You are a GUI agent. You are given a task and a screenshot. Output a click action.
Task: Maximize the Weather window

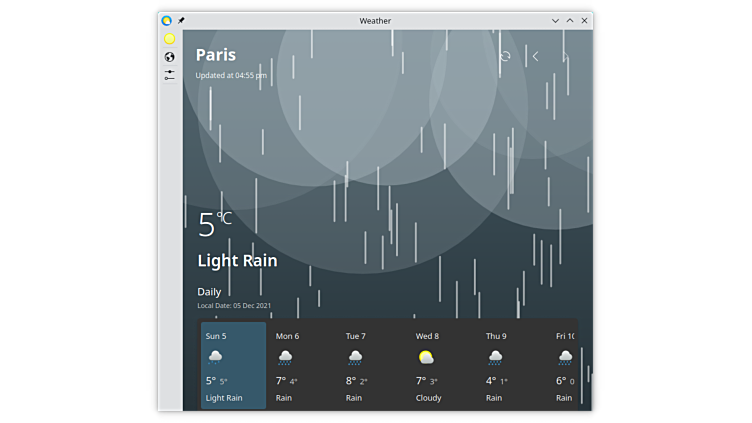(x=570, y=20)
